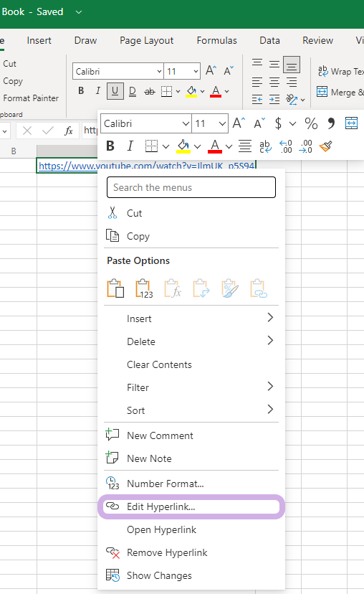Click mini toolbar Wrap Text icon
This screenshot has height=594, width=364.
click(265, 146)
